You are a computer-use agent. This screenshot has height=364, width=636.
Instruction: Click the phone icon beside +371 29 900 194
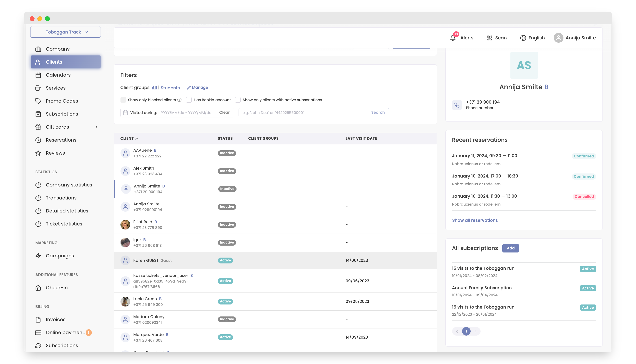point(457,105)
